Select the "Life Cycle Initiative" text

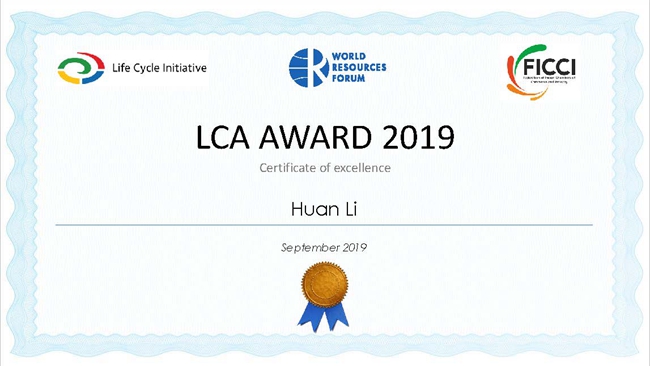click(159, 68)
